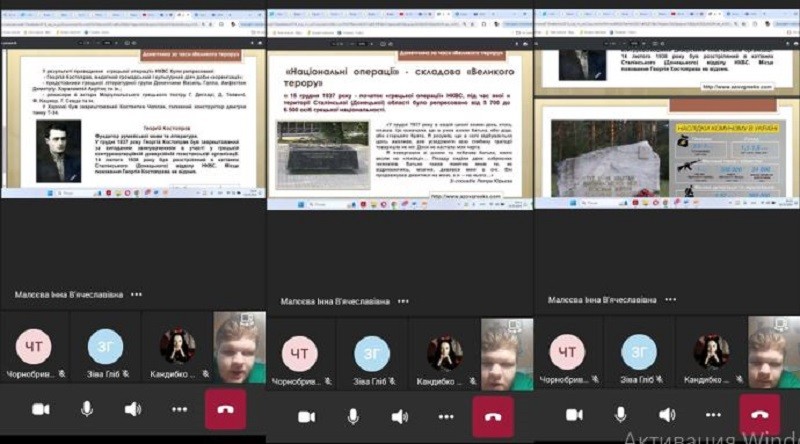This screenshot has height=444, width=800.
Task: Toggle camera in call showing Костоправ portrait slide
Action: pyautogui.click(x=41, y=409)
